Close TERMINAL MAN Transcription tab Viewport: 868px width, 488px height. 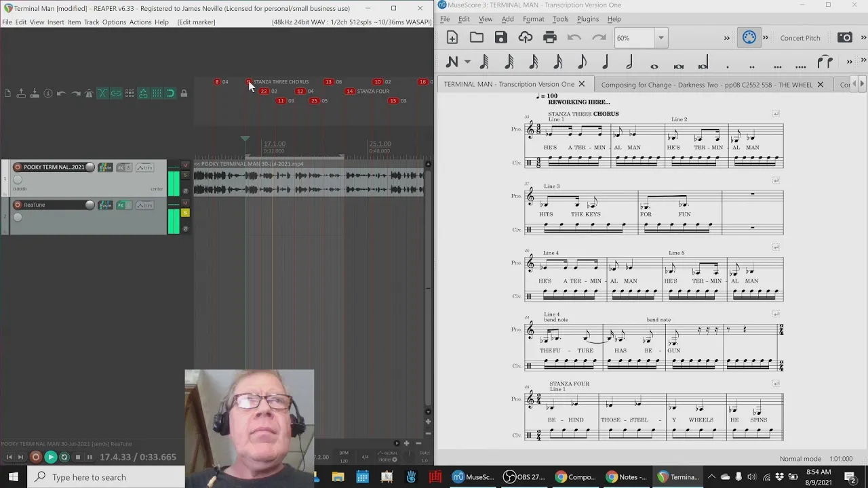(581, 84)
